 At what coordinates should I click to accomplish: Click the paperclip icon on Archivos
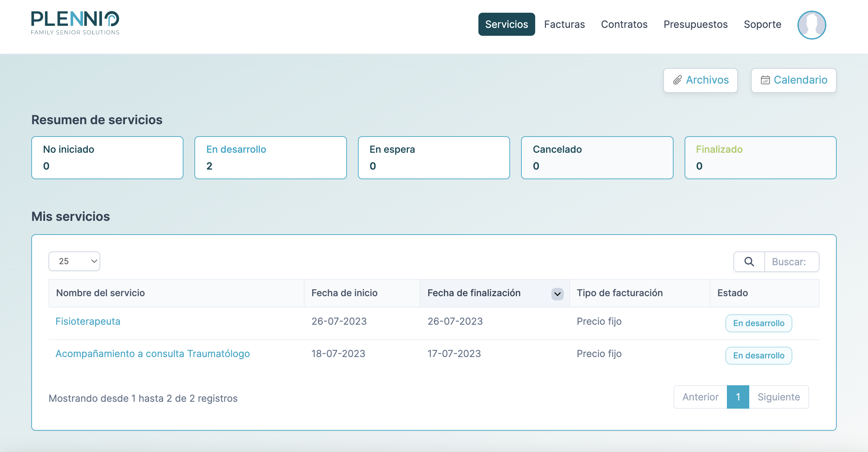pos(677,80)
